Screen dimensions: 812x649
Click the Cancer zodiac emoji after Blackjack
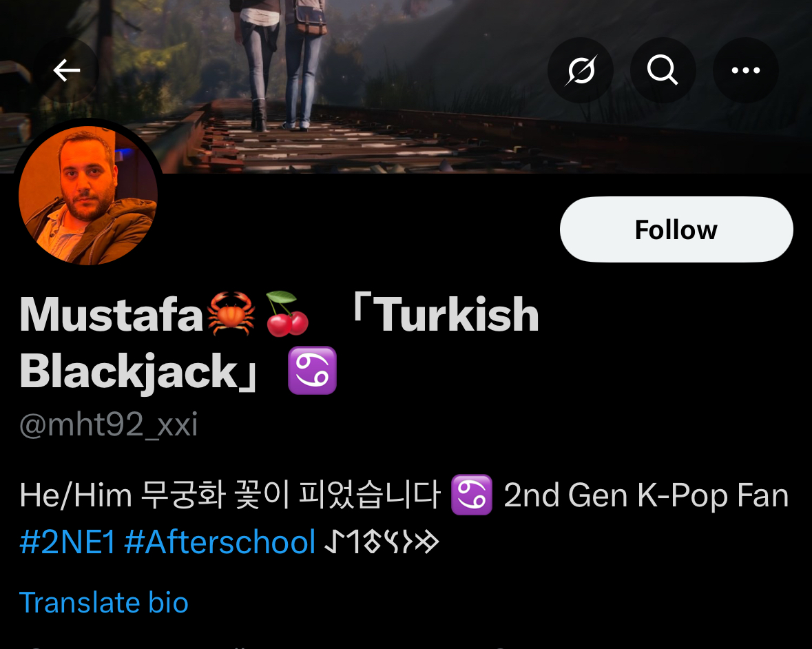[312, 371]
